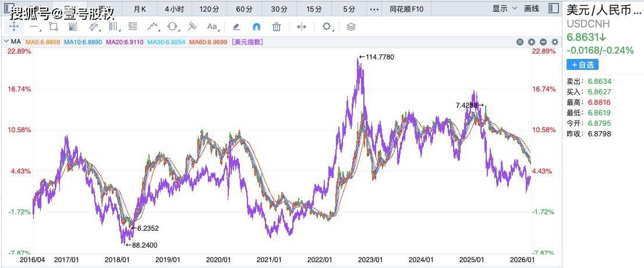Select the eraser tool in drawing toolbar
The height and width of the screenshot is (268, 644).
tap(236, 26)
